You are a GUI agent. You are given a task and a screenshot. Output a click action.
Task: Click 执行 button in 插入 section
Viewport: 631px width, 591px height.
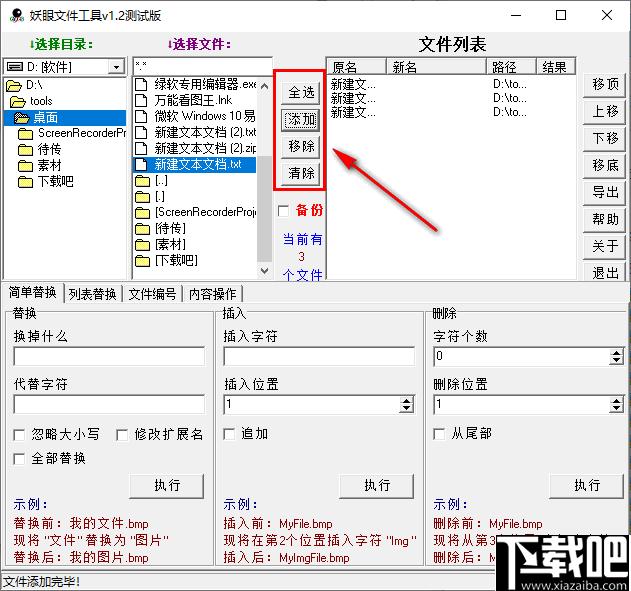pos(377,486)
